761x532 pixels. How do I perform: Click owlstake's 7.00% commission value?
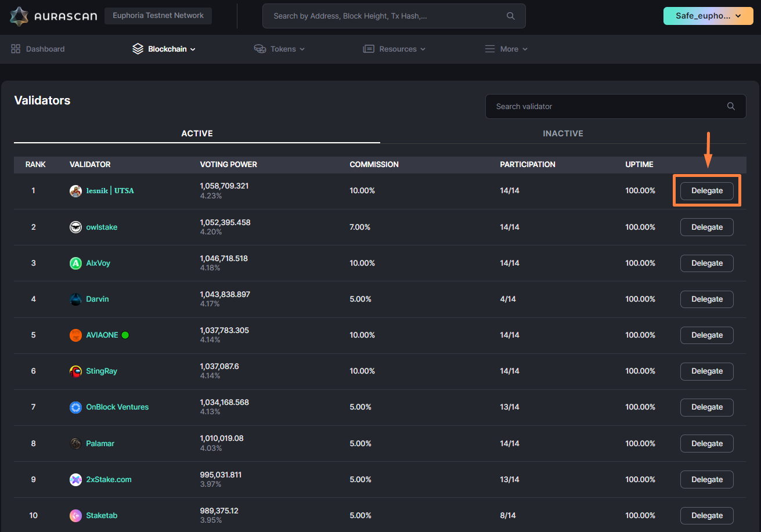point(360,227)
